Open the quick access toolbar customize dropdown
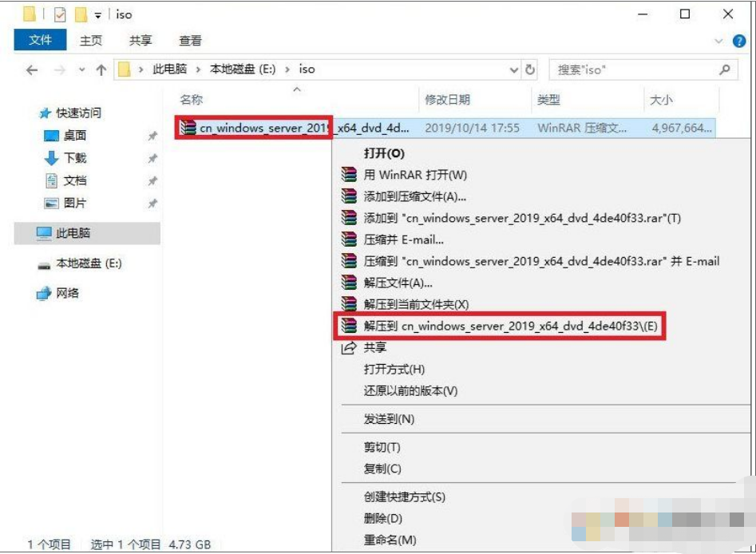 (x=98, y=14)
